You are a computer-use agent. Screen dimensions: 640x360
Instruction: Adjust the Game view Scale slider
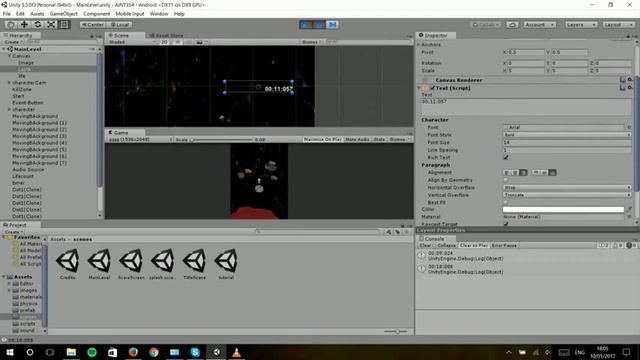point(222,140)
